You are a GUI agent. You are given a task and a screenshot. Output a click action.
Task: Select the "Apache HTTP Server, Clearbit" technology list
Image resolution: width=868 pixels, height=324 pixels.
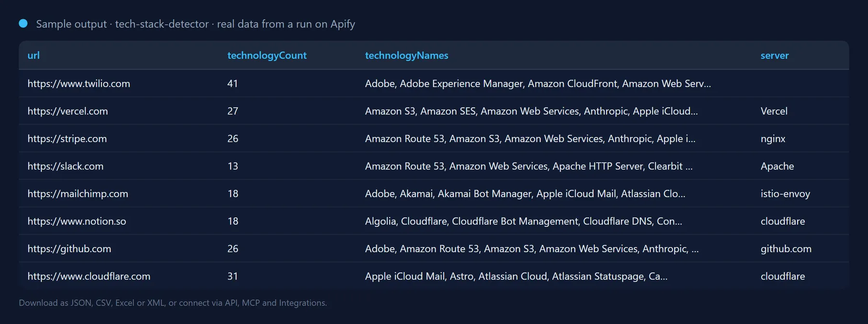tap(529, 166)
